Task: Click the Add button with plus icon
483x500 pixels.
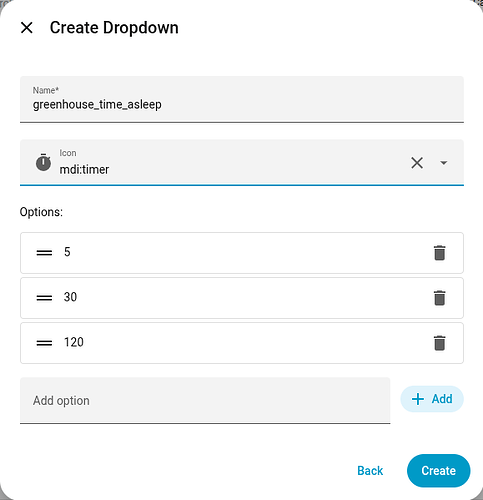Action: click(x=432, y=399)
